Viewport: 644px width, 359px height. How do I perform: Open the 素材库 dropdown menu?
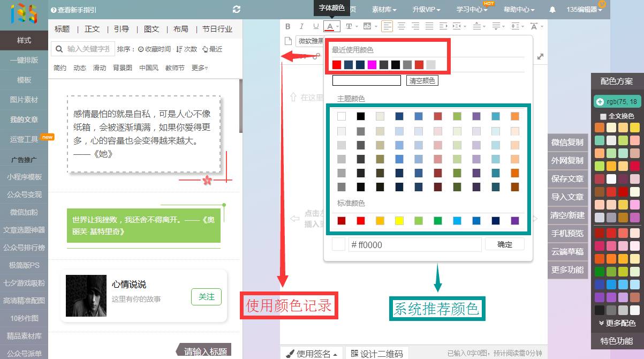(x=384, y=10)
